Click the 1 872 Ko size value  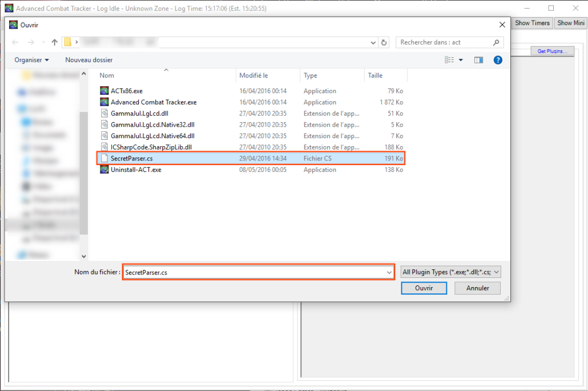tap(391, 102)
